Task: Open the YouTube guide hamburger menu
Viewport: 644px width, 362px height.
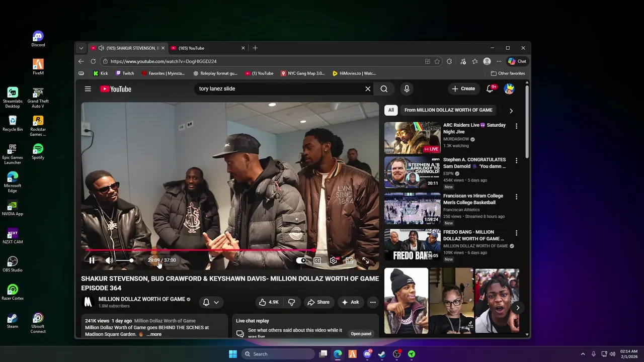Action: (x=88, y=89)
